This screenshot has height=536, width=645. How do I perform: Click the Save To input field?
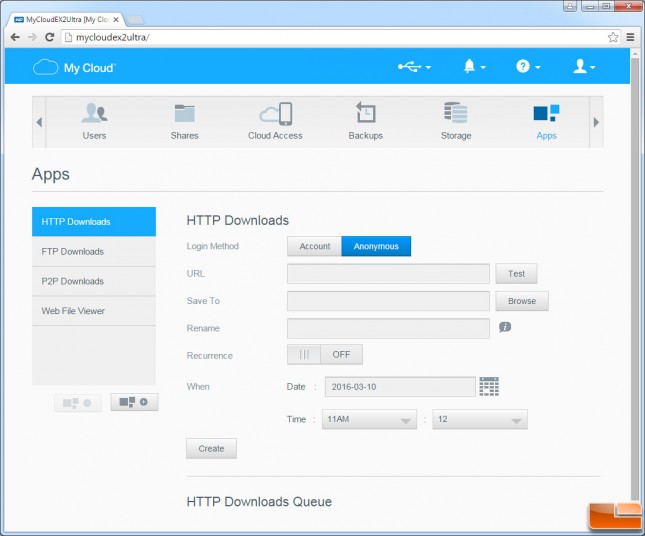(388, 301)
